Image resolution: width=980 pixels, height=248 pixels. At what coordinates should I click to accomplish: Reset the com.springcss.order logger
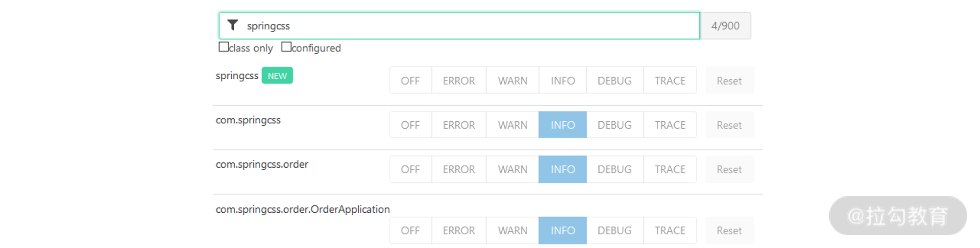[729, 169]
